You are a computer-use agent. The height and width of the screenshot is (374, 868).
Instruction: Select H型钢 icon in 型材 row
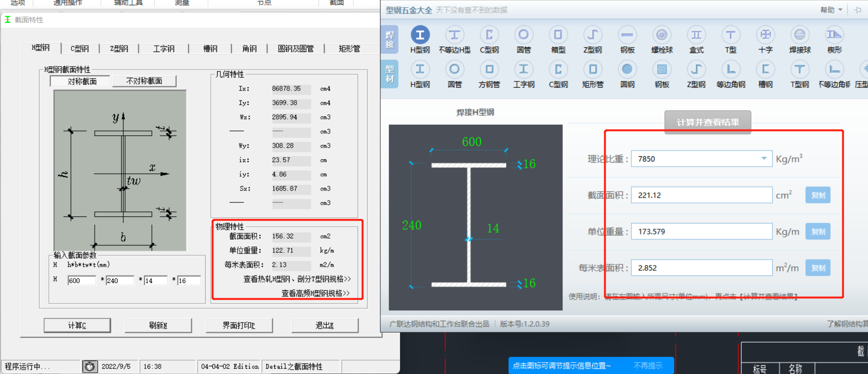pyautogui.click(x=420, y=70)
